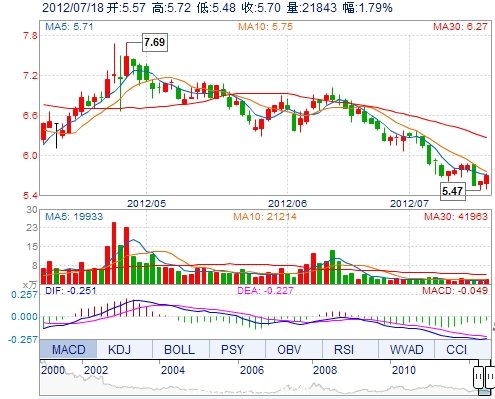Viewport: 495px width, 399px height.
Task: Click the tallest red volume bar
Action: pyautogui.click(x=114, y=253)
